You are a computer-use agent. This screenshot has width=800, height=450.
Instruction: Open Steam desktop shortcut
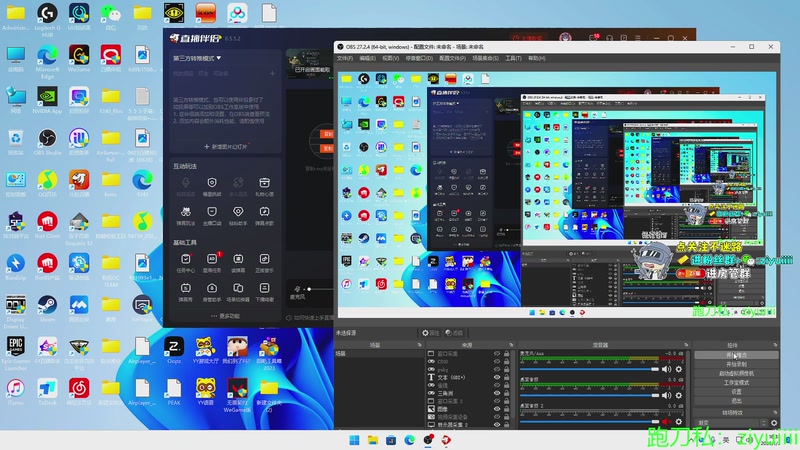[x=47, y=309]
